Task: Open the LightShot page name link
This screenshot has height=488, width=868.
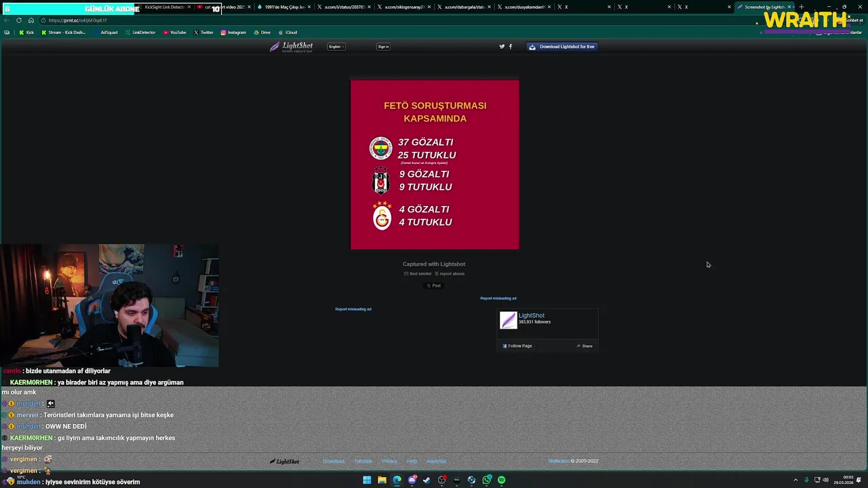Action: click(532, 315)
